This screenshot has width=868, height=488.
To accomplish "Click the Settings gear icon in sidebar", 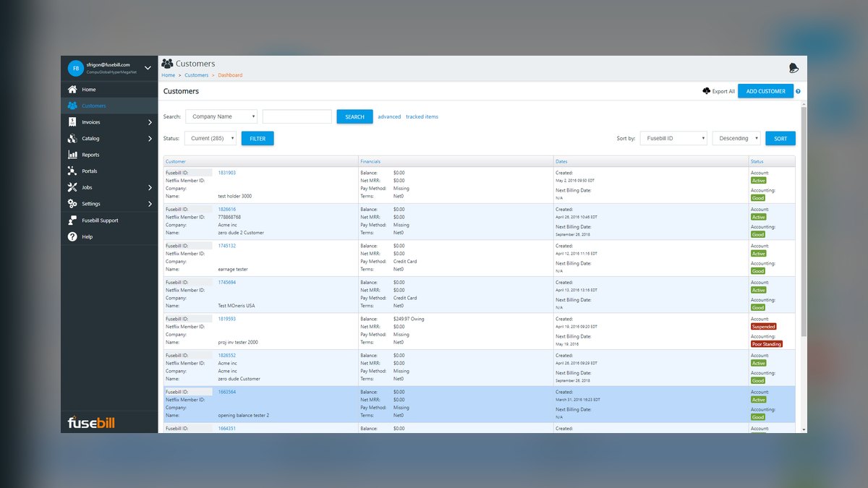I will (x=72, y=204).
